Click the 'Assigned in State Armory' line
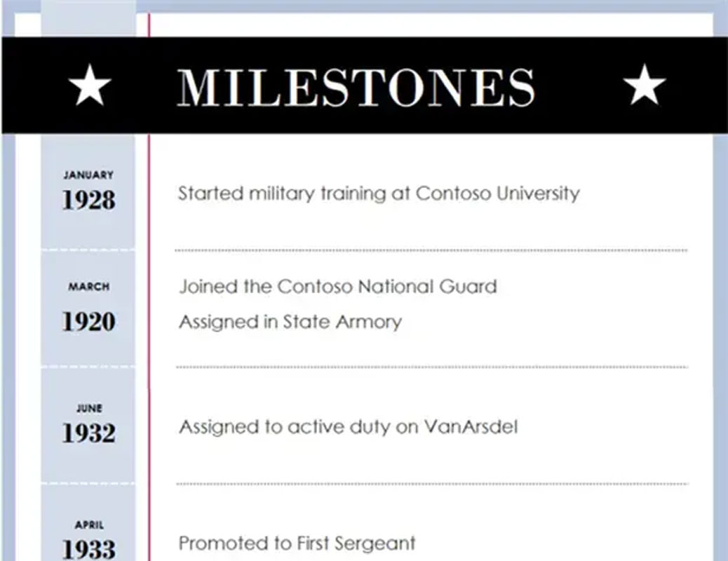Viewport: 728px width, 561px height. tap(290, 322)
